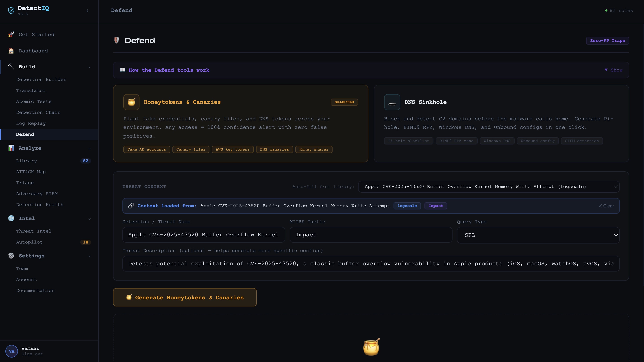Click the honey pot icon in Honeytokens card

[131, 102]
